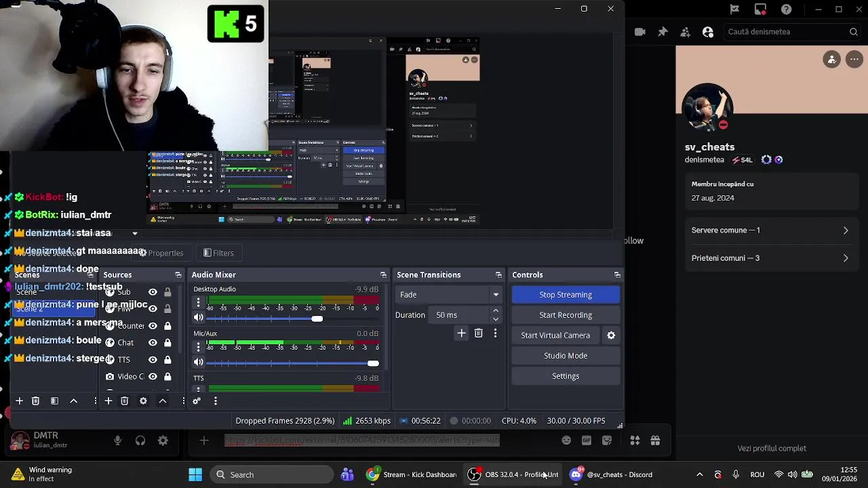Add a new source with plus icon
Screen dimensions: 868x488
pos(108,401)
